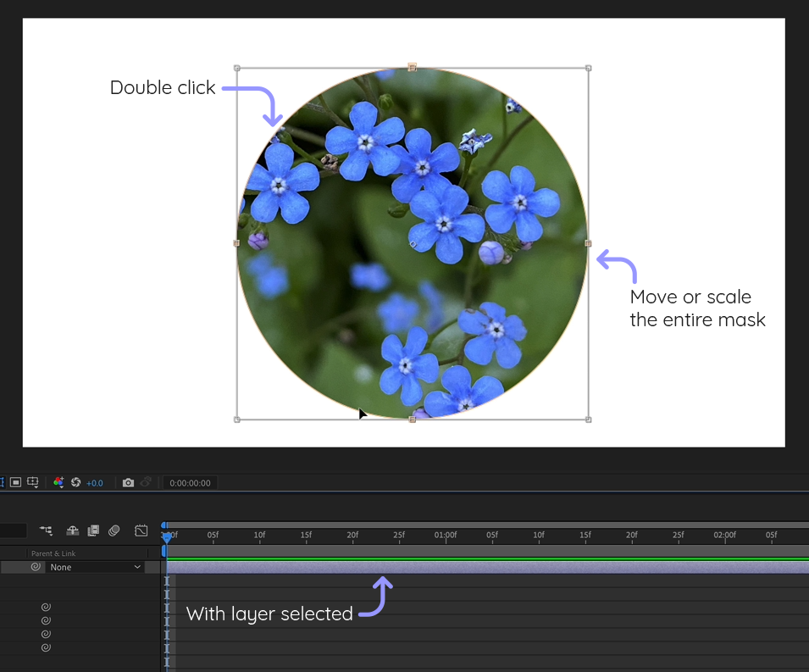This screenshot has height=672, width=809.
Task: Toggle the Motion Blur enable switch
Action: click(x=114, y=530)
